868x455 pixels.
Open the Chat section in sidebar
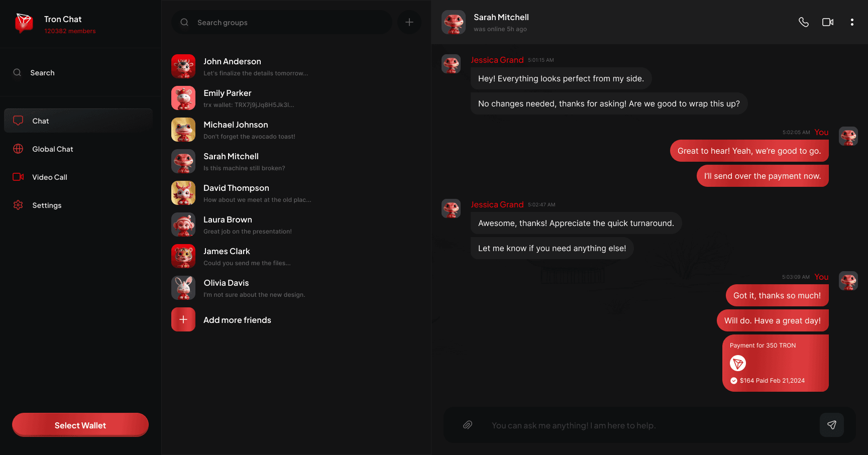(x=78, y=121)
